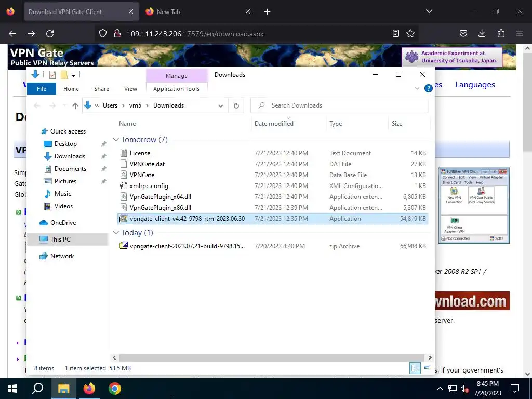
Task: Open the Customize Quick Access Toolbar dropdown
Action: click(73, 75)
